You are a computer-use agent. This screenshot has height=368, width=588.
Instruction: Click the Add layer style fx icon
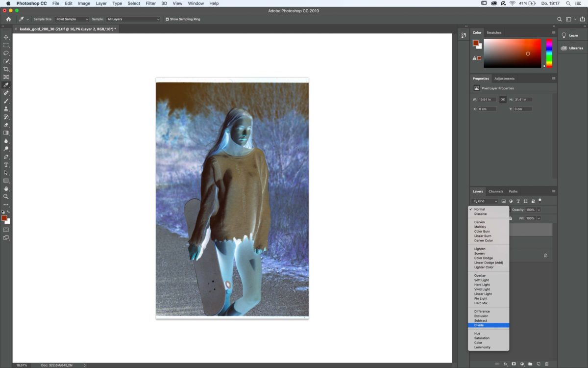(x=505, y=364)
